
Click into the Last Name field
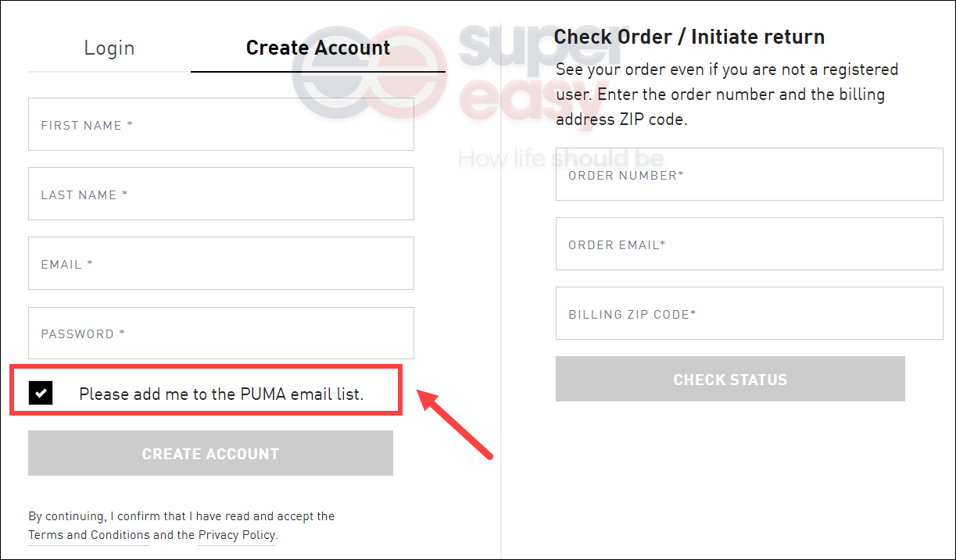point(221,194)
